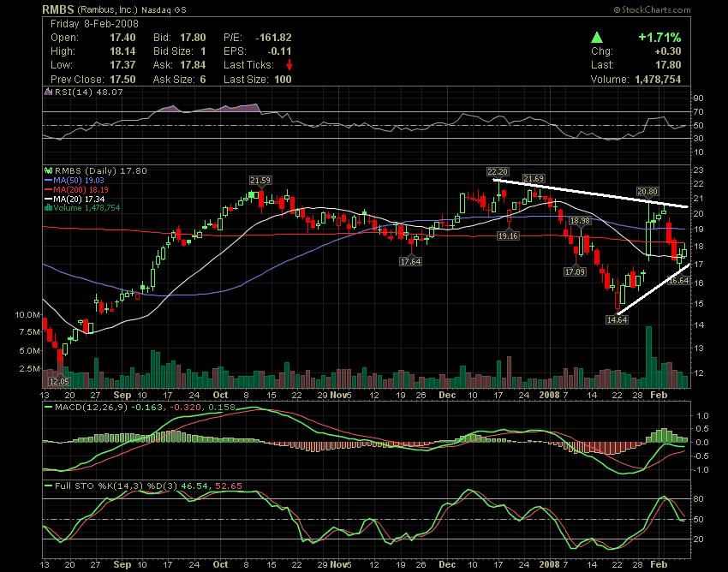
Task: Click the green up-triangle change indicator
Action: point(597,38)
